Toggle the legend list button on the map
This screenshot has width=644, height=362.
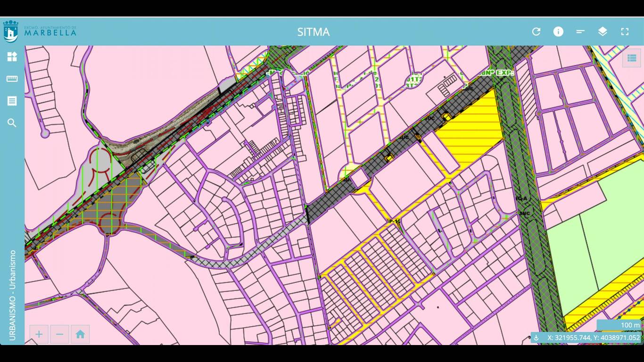(632, 58)
